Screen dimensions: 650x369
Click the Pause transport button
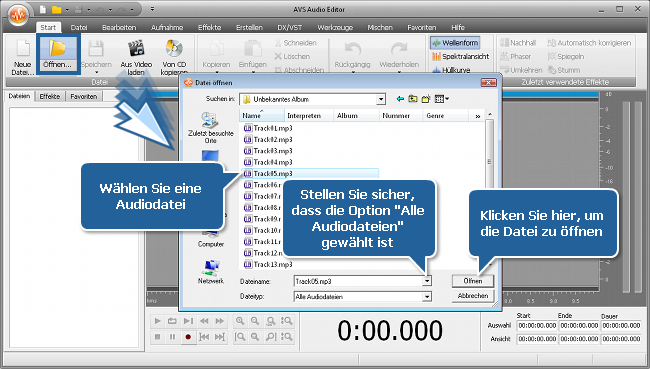click(172, 337)
